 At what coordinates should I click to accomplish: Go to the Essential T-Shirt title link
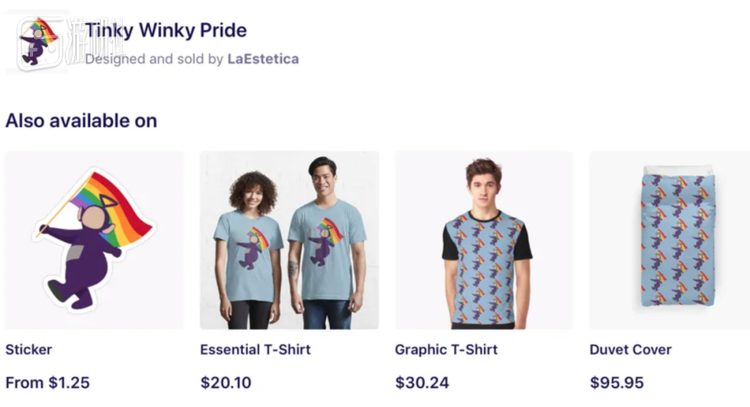click(255, 350)
